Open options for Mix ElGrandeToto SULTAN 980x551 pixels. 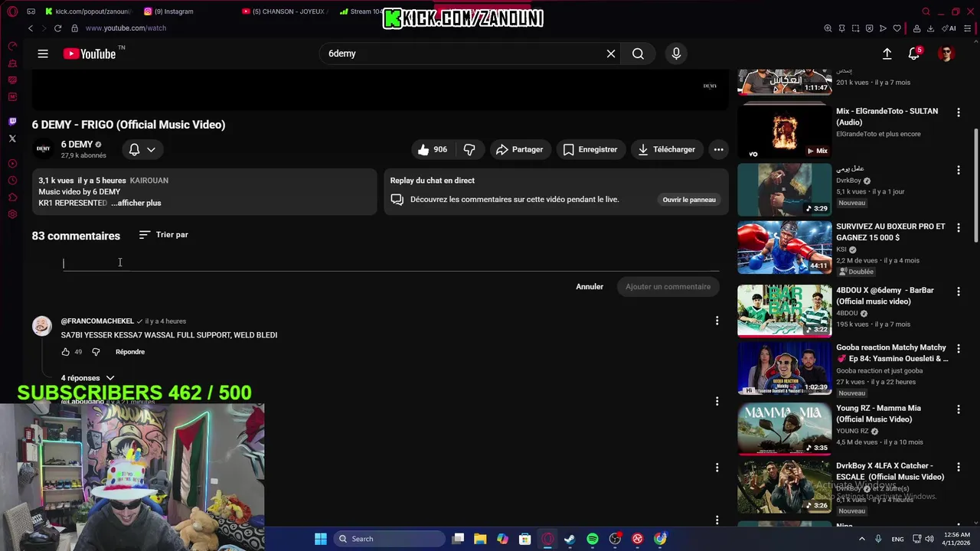pyautogui.click(x=958, y=112)
